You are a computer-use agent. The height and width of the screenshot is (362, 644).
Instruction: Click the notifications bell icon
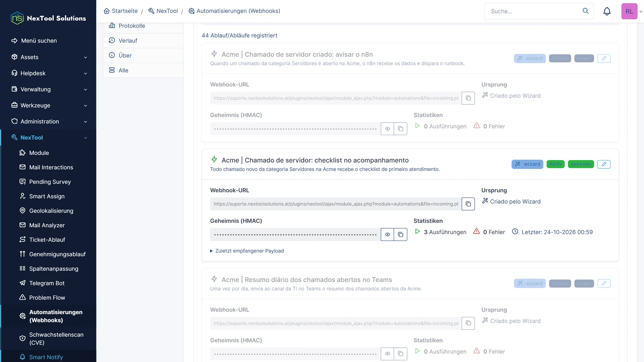(x=607, y=11)
